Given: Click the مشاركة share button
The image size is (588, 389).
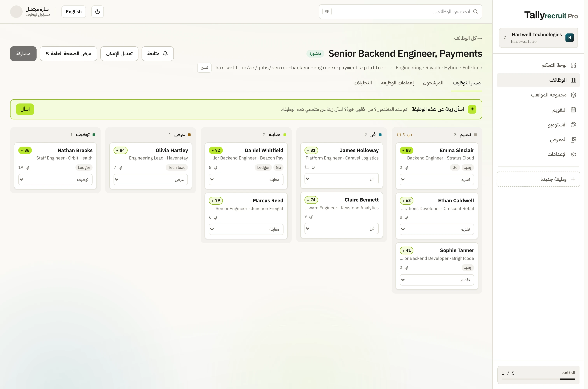Looking at the screenshot, I should 23,54.
